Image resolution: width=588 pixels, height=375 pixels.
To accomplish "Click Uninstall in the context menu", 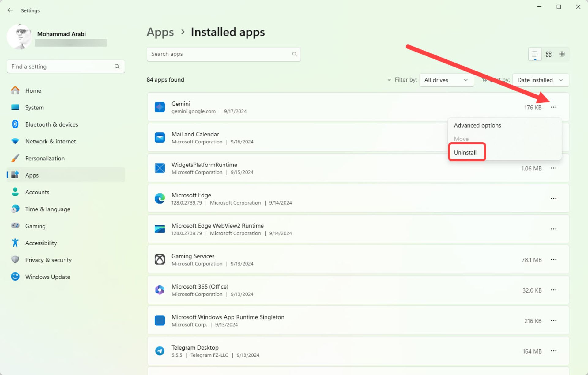I will pyautogui.click(x=466, y=152).
